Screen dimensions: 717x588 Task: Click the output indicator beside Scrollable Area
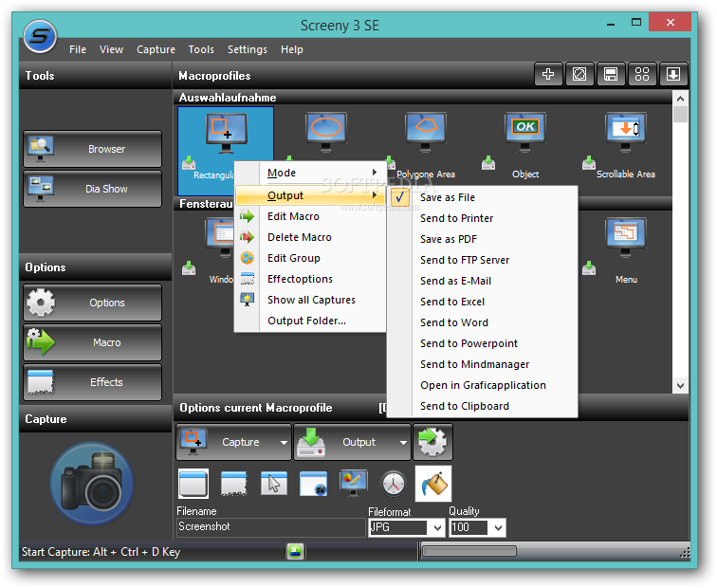tap(589, 163)
